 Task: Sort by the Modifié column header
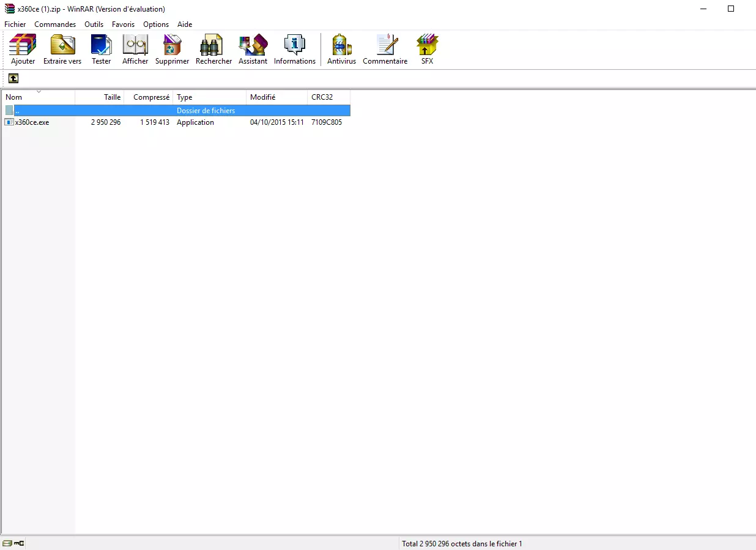tap(277, 97)
